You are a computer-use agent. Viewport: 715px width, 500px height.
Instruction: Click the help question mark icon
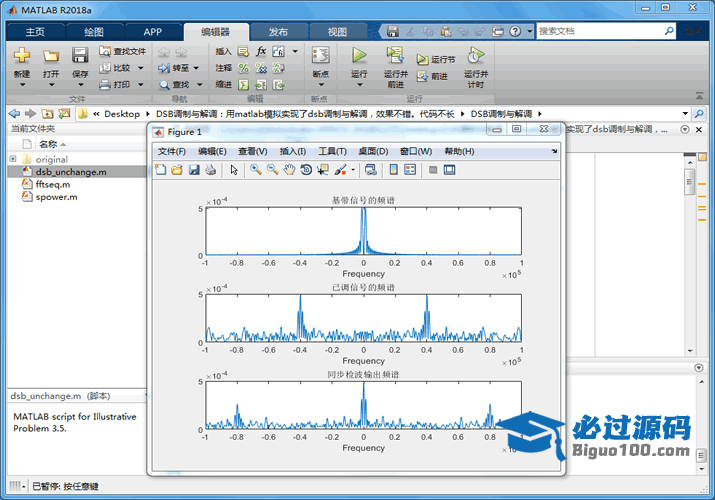click(x=515, y=31)
